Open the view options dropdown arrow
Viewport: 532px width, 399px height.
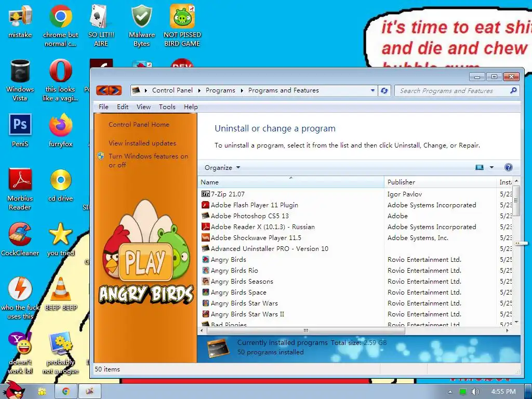491,167
